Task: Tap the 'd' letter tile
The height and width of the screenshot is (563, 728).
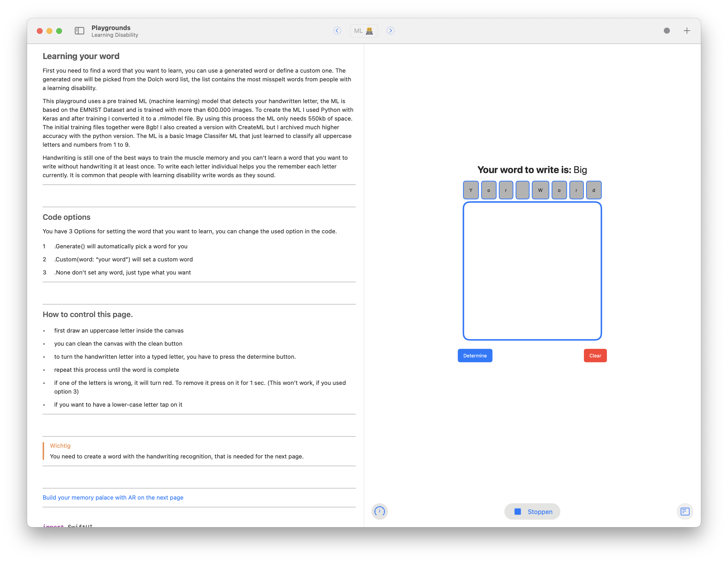Action: [x=593, y=190]
